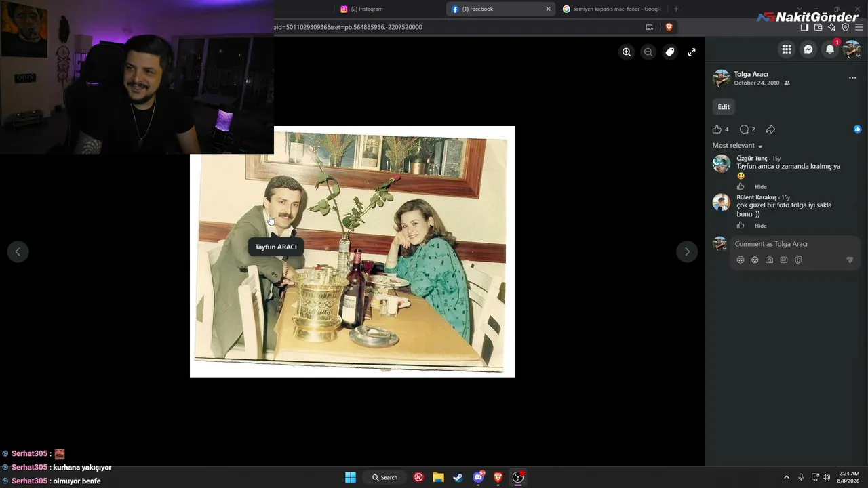Close the Facebook tab
Image resolution: width=868 pixels, height=488 pixels.
click(x=549, y=9)
